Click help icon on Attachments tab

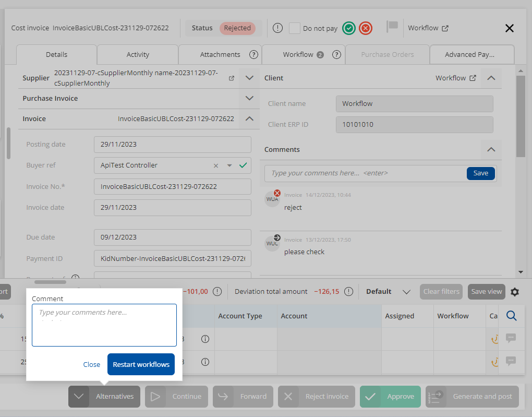(x=253, y=54)
